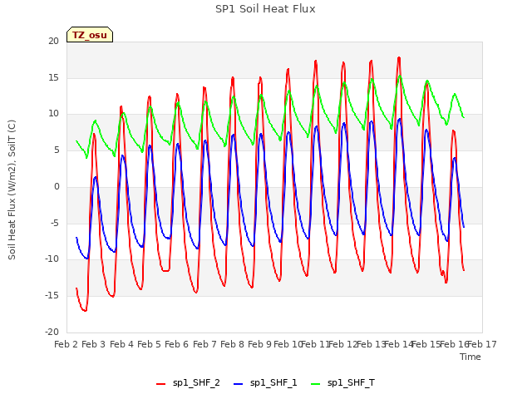
Task: Click the Feb 2 x-axis tick label
Action: [66, 344]
